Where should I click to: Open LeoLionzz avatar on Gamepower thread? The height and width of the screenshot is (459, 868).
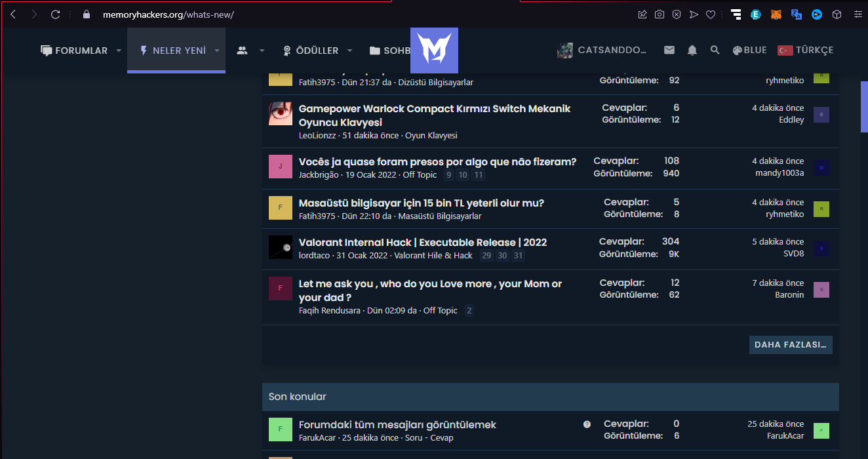pos(281,113)
